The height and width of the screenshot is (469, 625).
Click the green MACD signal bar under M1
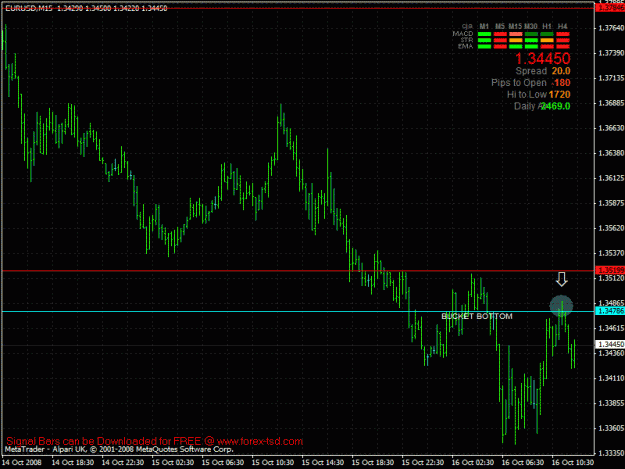tap(484, 34)
